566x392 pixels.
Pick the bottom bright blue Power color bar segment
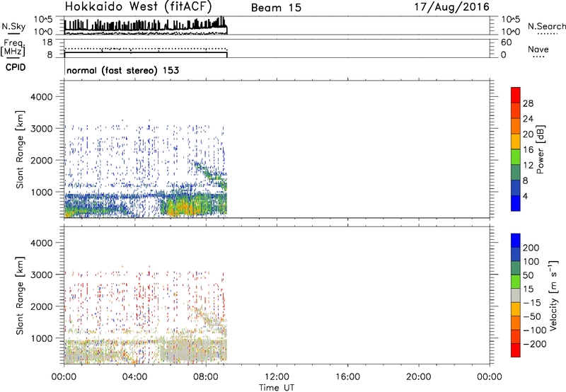coord(516,203)
